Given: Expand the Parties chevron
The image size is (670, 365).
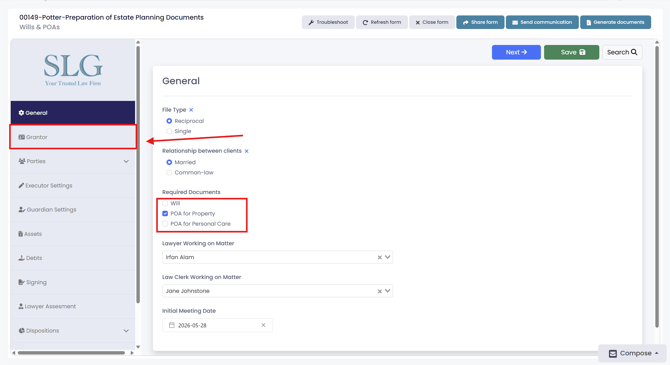Looking at the screenshot, I should point(126,161).
